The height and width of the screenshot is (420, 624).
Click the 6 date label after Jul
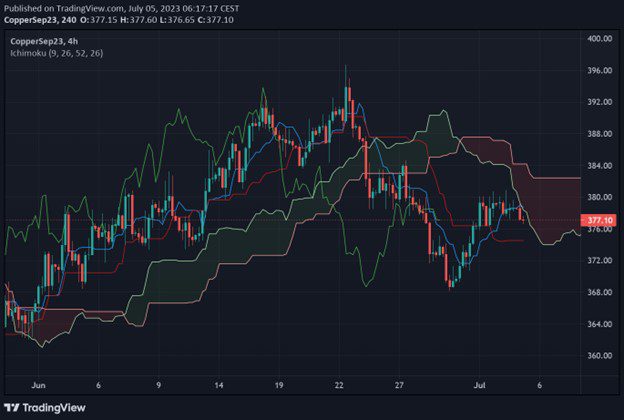click(540, 385)
